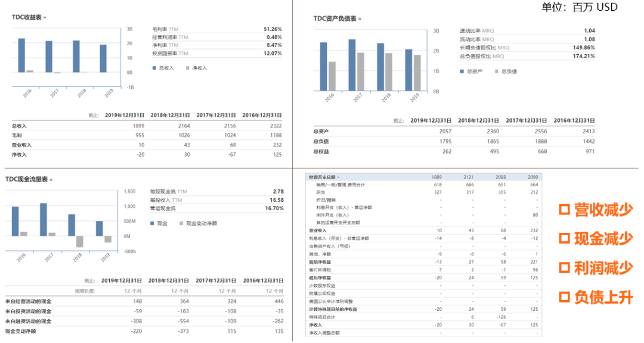Select the 流动比率 MRQ value 1.08
Viewport: 644px width, 343px height.
tap(589, 39)
